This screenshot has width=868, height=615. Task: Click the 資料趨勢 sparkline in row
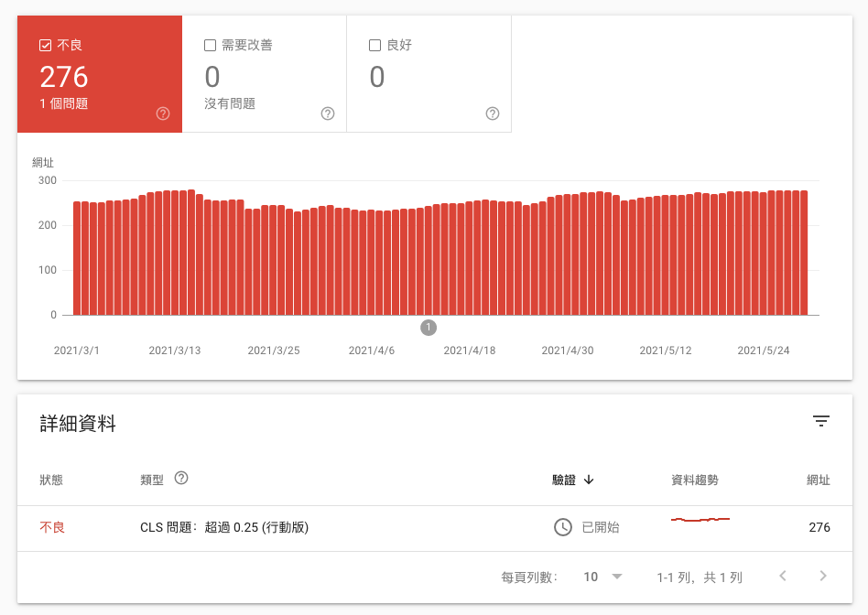click(x=700, y=520)
